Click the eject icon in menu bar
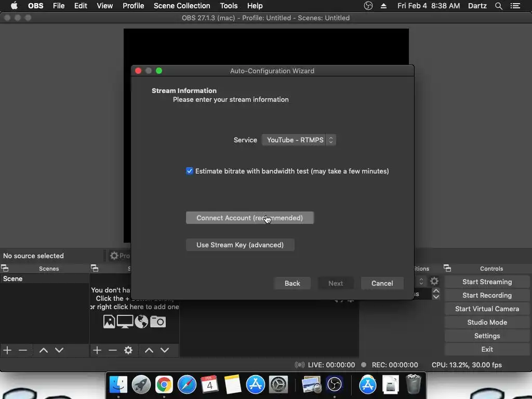This screenshot has width=532, height=399. (383, 6)
